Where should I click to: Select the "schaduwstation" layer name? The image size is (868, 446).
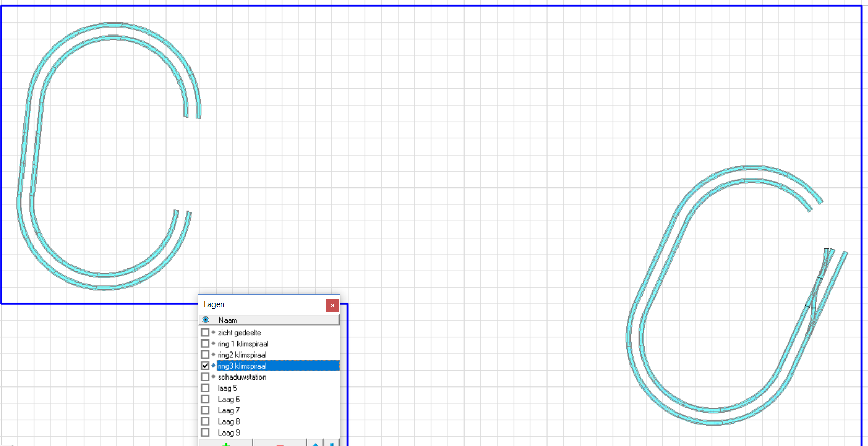[x=242, y=377]
